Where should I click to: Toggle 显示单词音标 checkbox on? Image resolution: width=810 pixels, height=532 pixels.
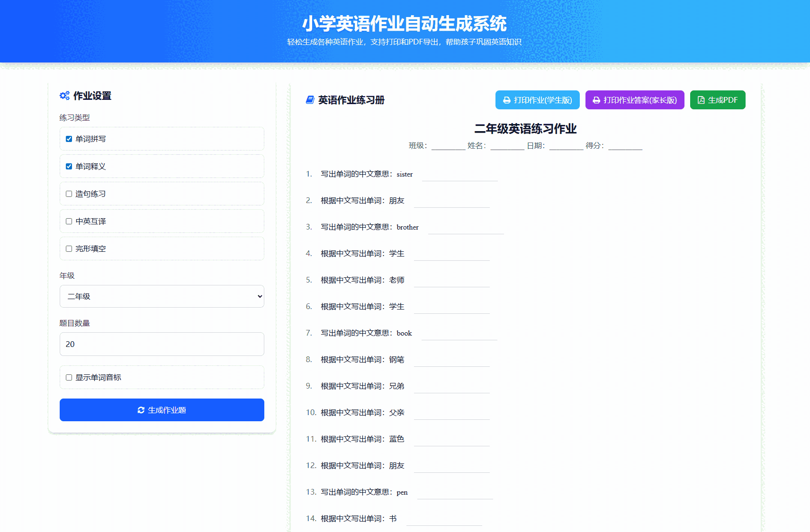pos(69,378)
